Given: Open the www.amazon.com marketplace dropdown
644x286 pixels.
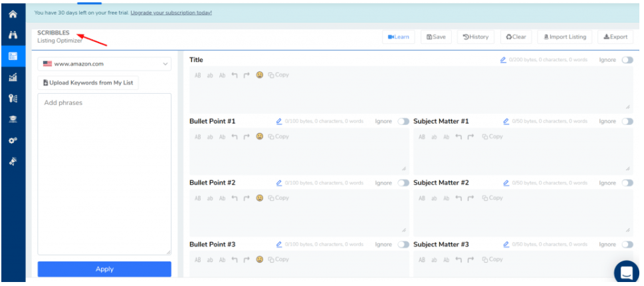Looking at the screenshot, I should (x=104, y=64).
